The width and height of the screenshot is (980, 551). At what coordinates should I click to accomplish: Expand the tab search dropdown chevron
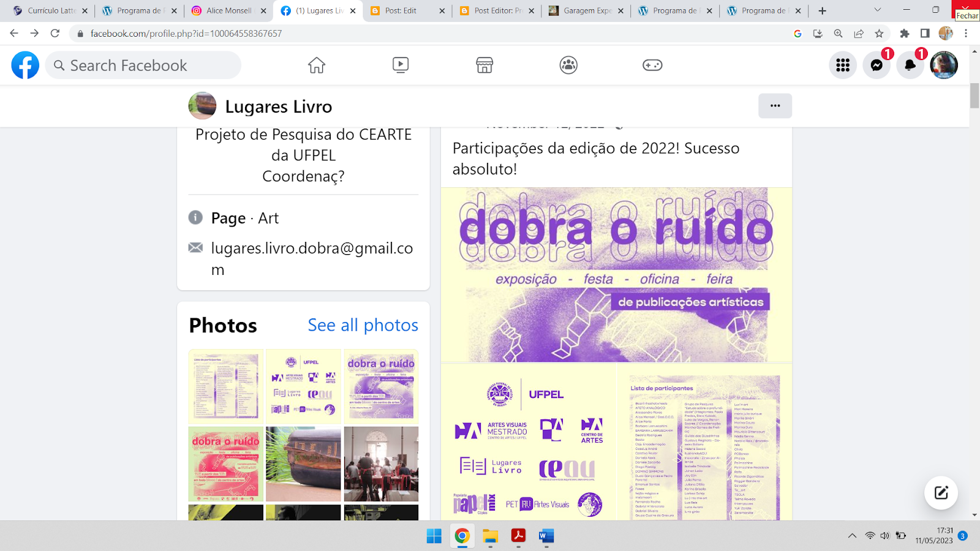point(877,10)
